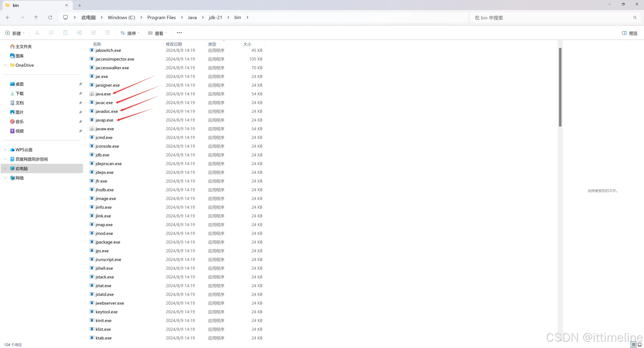Image resolution: width=644 pixels, height=348 pixels.
Task: Open 主文件夹 in the sidebar
Action: tap(21, 46)
